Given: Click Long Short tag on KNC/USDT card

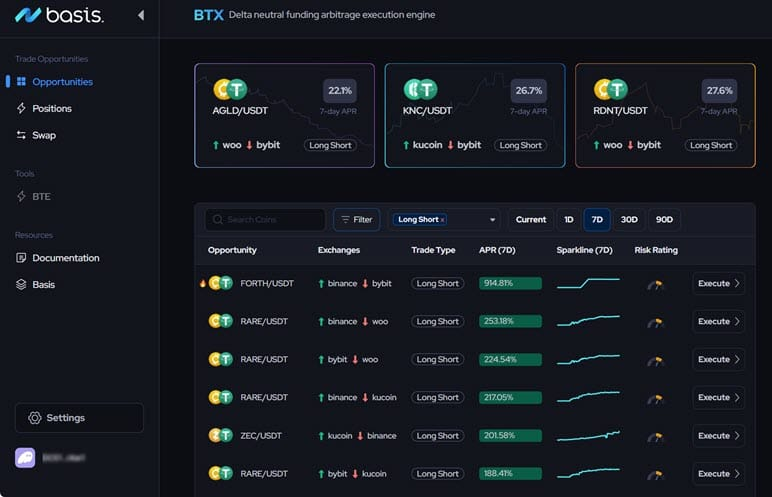Looking at the screenshot, I should click(x=520, y=145).
